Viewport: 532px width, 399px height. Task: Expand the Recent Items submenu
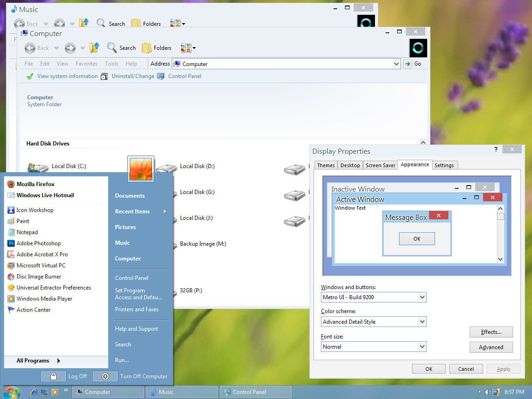133,211
